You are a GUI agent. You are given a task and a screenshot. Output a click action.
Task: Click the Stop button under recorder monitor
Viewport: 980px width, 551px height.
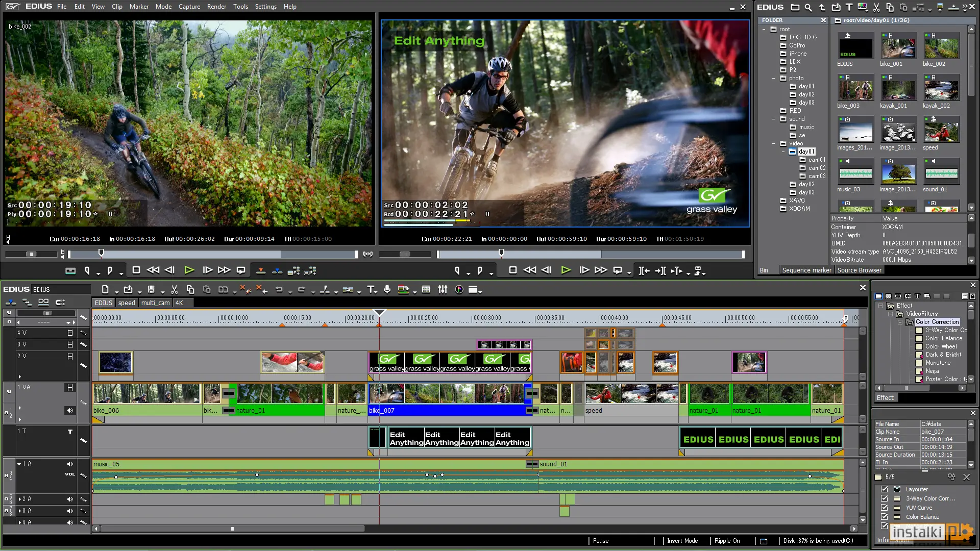tap(513, 270)
